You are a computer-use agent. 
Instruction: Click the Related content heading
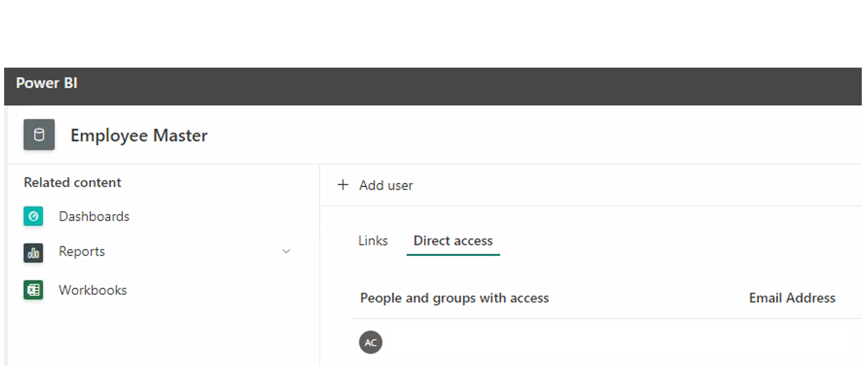(x=73, y=182)
